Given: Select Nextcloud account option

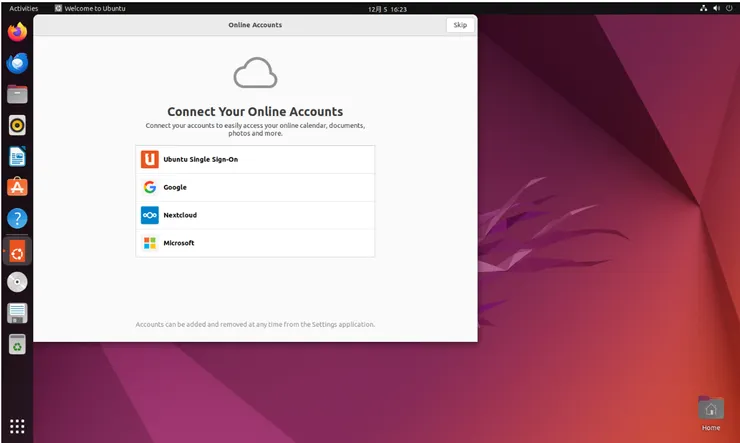Looking at the screenshot, I should 255,215.
